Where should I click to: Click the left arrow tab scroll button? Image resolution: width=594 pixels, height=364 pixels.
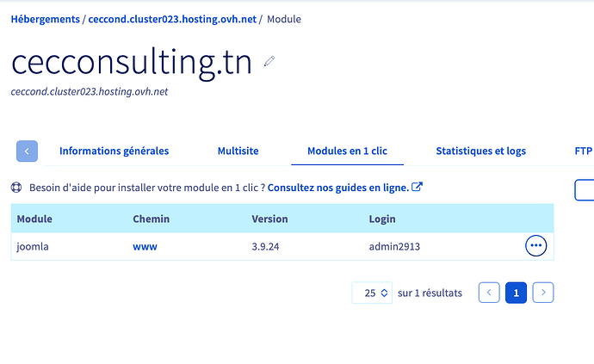tap(27, 151)
